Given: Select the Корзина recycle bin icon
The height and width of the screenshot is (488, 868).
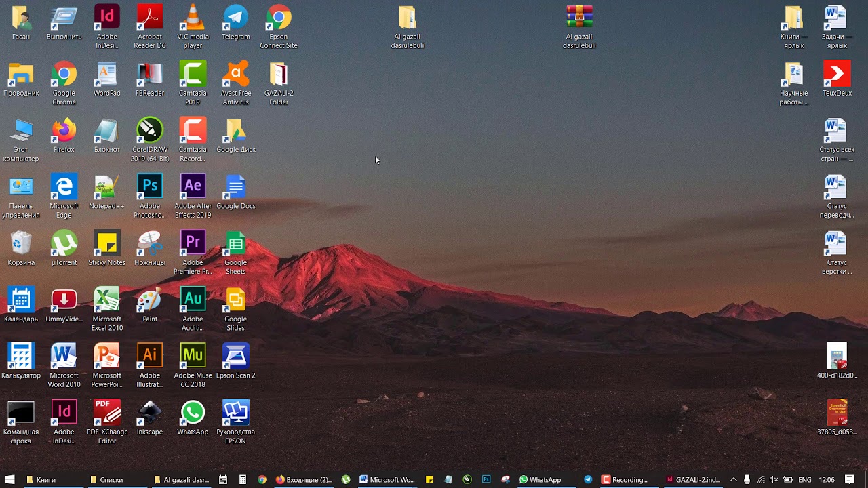Looking at the screenshot, I should point(21,249).
